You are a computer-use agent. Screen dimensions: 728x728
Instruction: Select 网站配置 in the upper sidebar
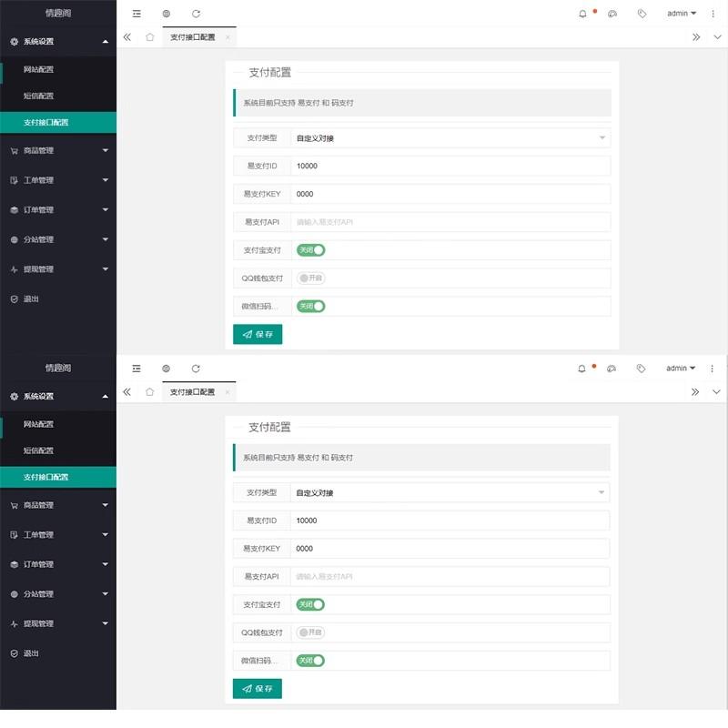pyautogui.click(x=38, y=69)
